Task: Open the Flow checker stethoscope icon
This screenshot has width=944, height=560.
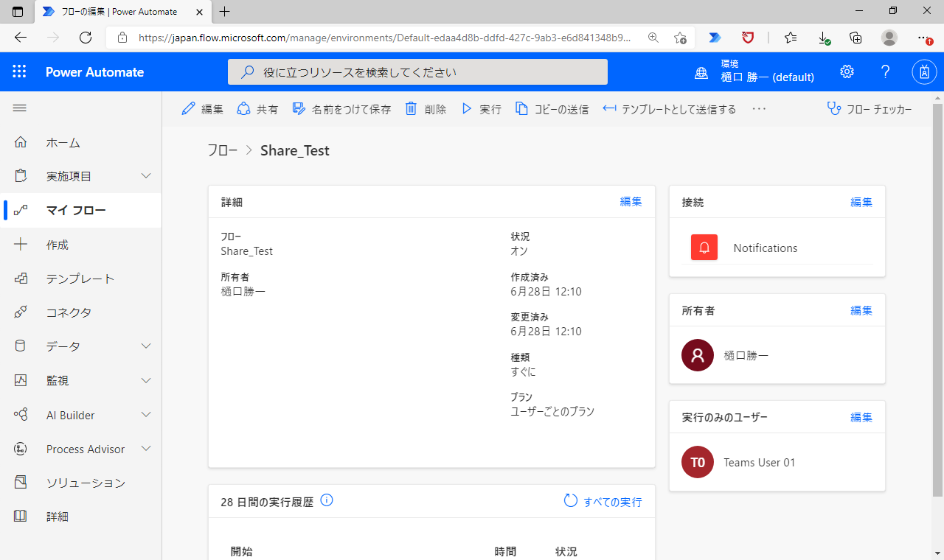Action: point(834,108)
